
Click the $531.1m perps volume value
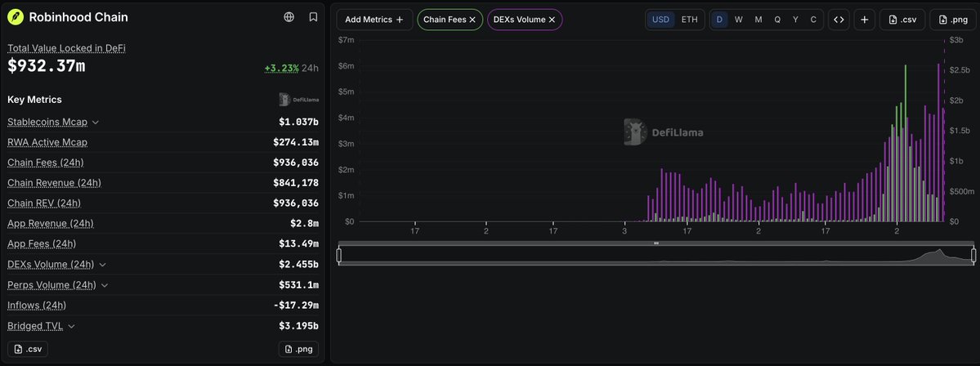299,285
